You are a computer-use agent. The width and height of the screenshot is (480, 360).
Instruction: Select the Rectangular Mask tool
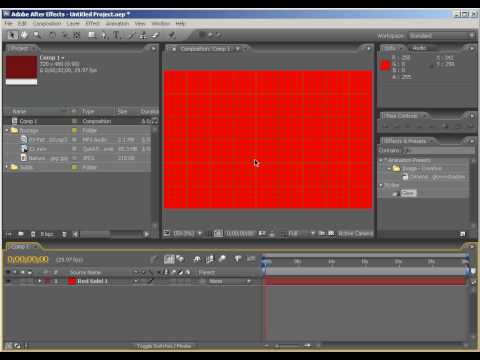[x=92, y=35]
